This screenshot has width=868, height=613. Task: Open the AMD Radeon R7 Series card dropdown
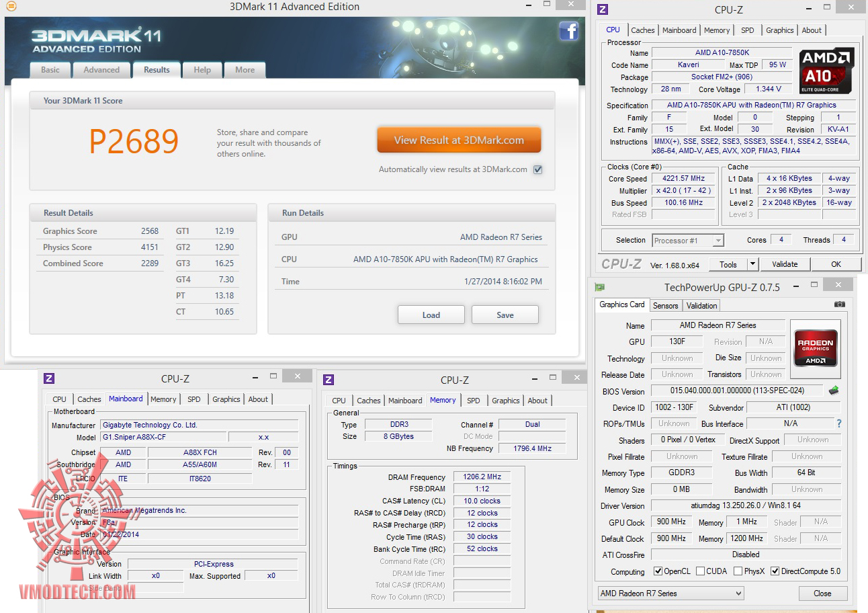tap(671, 594)
